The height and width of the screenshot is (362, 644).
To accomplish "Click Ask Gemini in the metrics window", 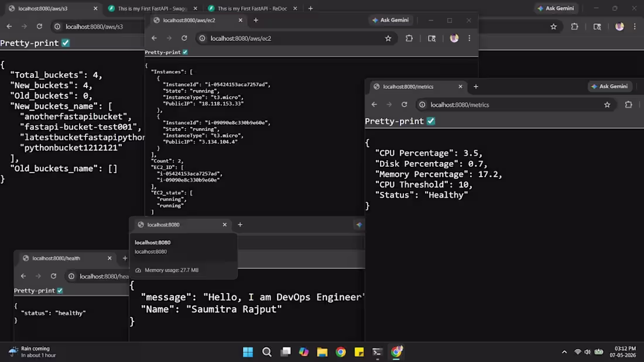I will (x=609, y=87).
